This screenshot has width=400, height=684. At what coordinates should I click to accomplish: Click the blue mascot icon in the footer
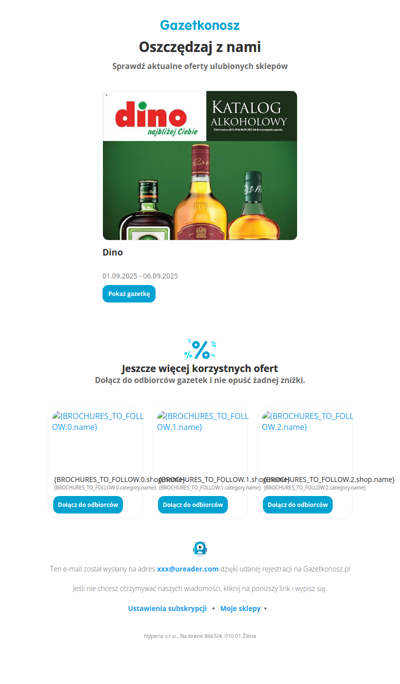[x=200, y=548]
